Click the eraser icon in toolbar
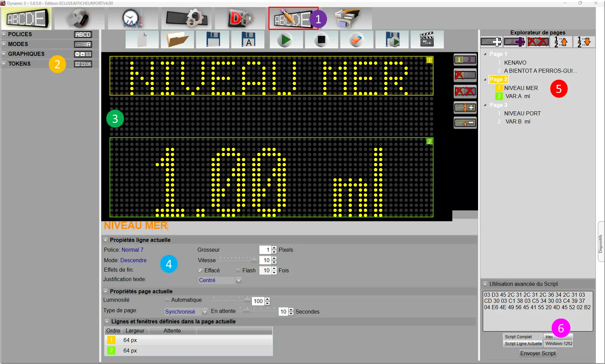 (x=356, y=40)
